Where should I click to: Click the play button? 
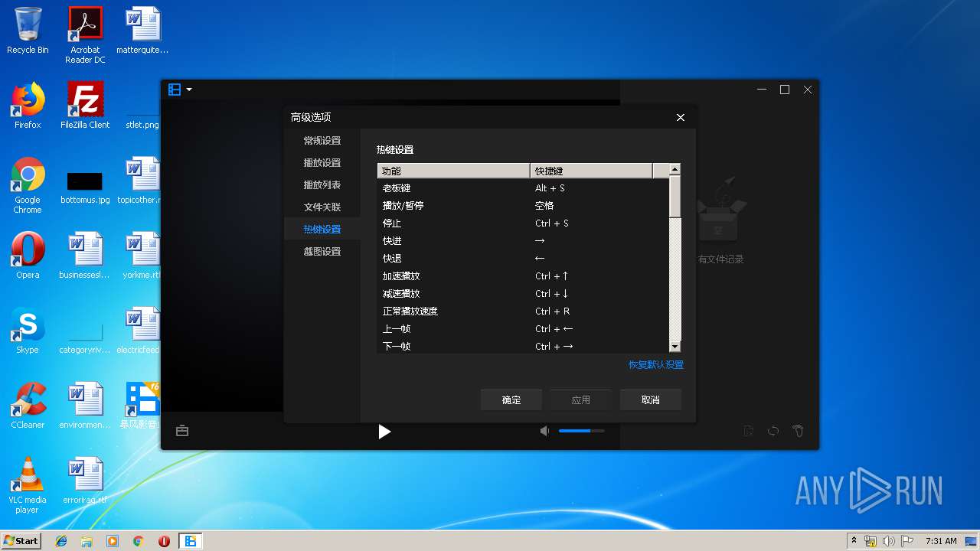pyautogui.click(x=384, y=432)
